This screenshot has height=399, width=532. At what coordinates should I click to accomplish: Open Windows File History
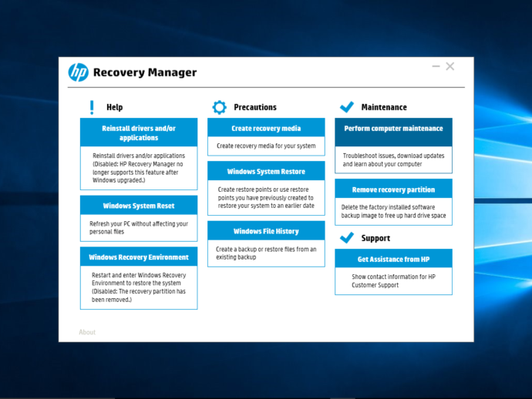click(x=266, y=231)
